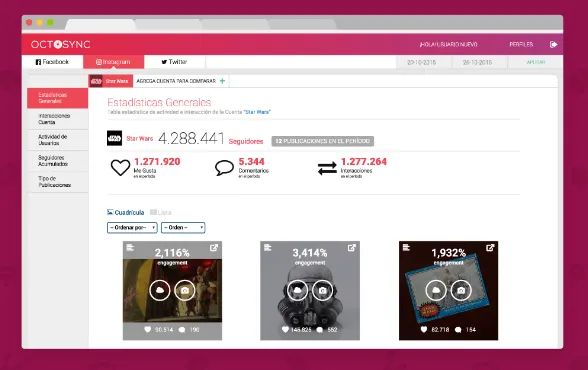Viewport: 588px width, 370px height.
Task: Open external link on 2,116% post
Action: pos(214,248)
